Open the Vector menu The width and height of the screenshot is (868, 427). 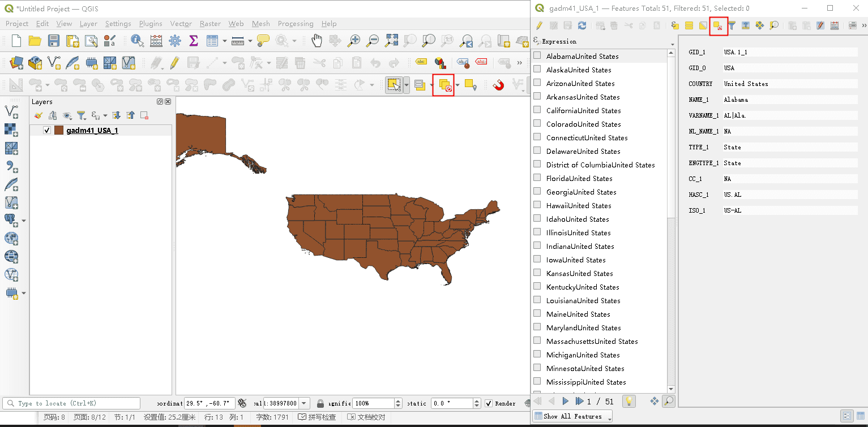click(x=181, y=24)
